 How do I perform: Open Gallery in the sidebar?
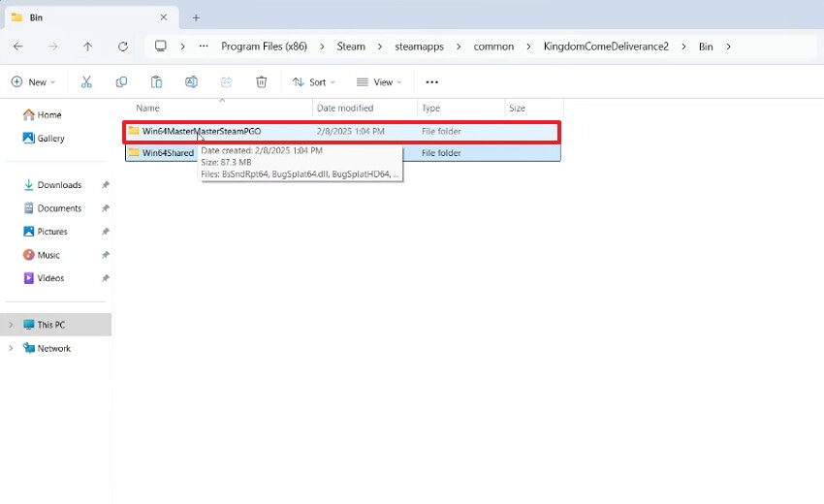point(44,139)
